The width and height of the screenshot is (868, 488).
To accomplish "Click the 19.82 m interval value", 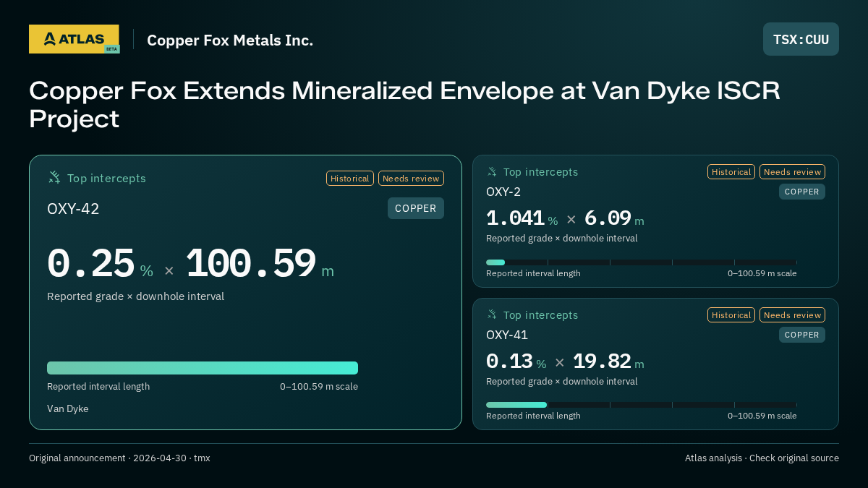I will coord(608,361).
